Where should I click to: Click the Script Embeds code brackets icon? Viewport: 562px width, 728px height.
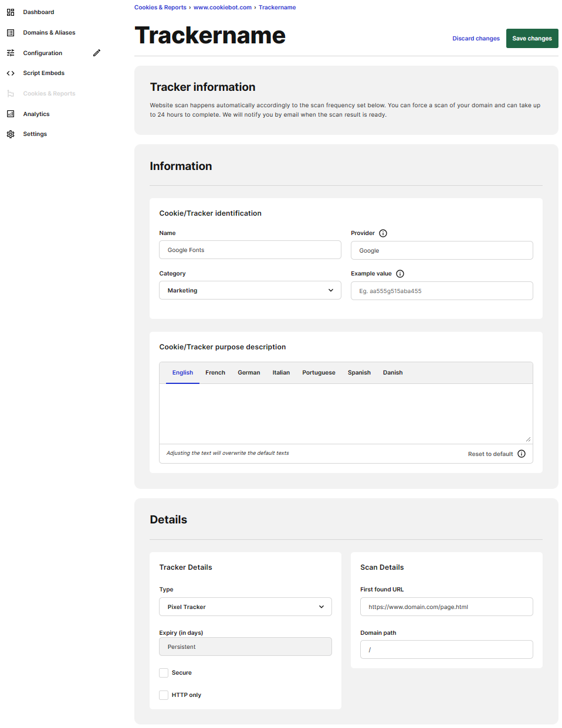tap(11, 73)
